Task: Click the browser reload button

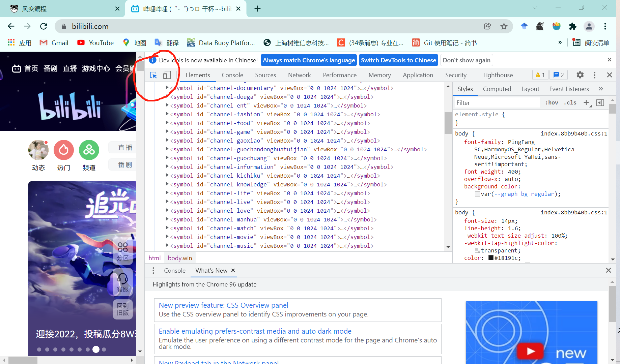Action: pyautogui.click(x=44, y=26)
